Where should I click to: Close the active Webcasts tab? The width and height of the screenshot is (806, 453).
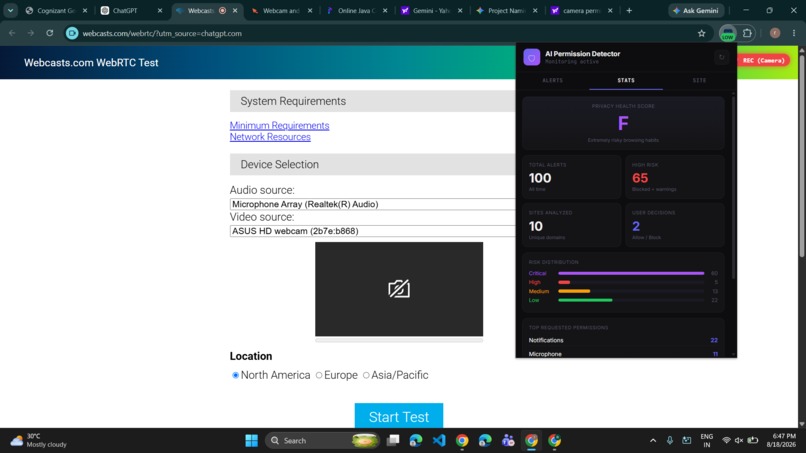point(235,10)
